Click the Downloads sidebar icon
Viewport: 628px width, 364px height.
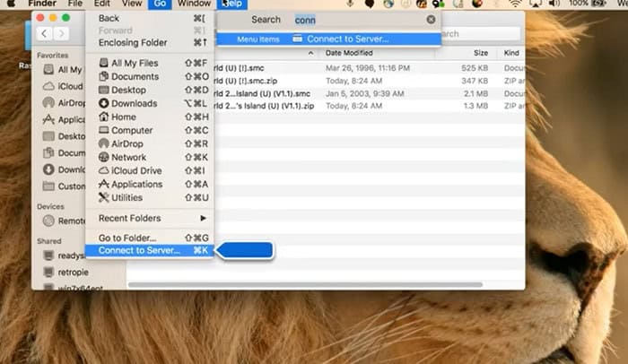pos(48,169)
